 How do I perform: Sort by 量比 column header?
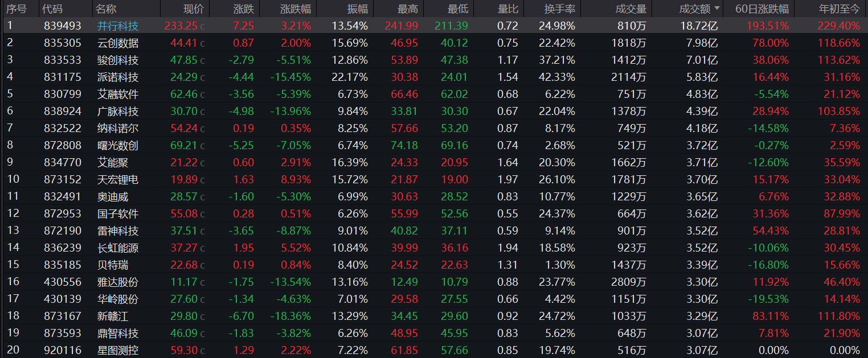(508, 9)
